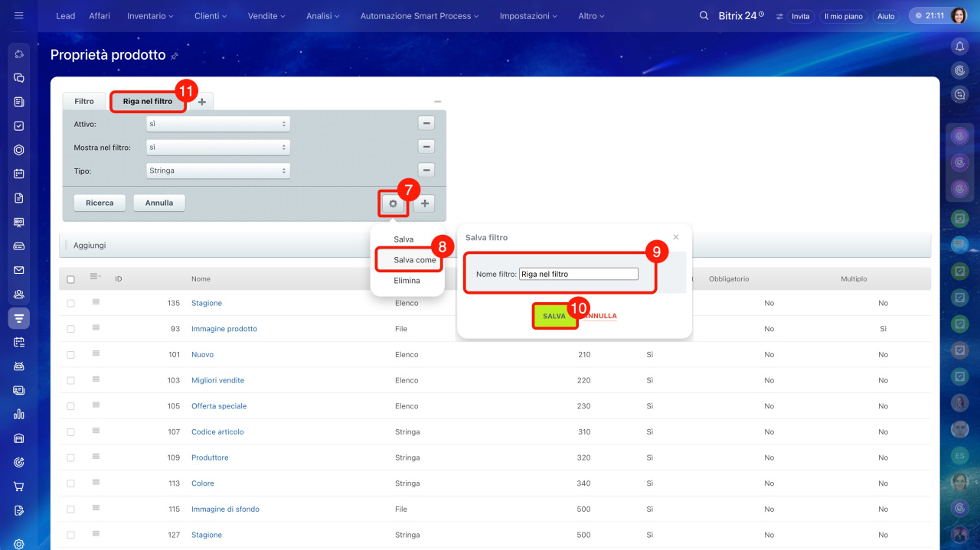This screenshot has height=550, width=980.
Task: Select all rows with header checkbox
Action: [x=70, y=279]
